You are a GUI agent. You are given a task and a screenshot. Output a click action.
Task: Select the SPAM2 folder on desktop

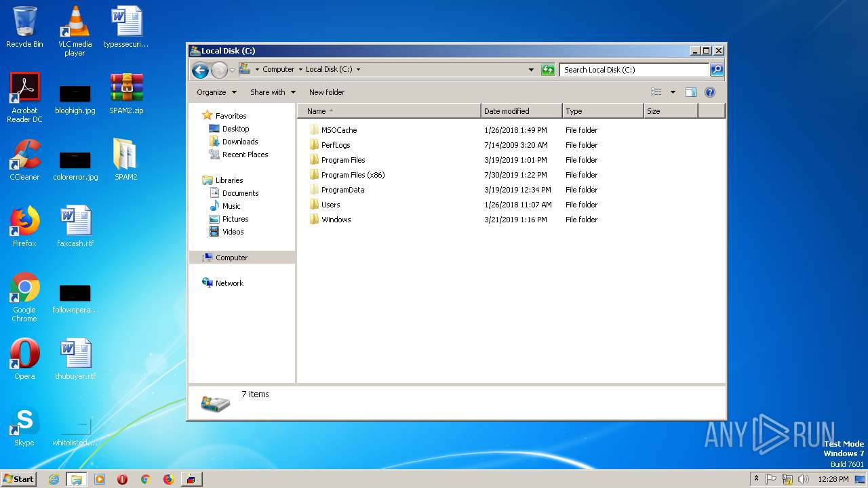[126, 160]
